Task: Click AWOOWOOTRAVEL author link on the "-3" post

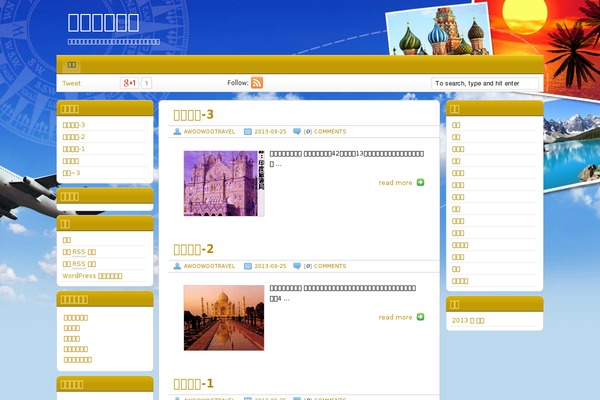Action: click(209, 131)
